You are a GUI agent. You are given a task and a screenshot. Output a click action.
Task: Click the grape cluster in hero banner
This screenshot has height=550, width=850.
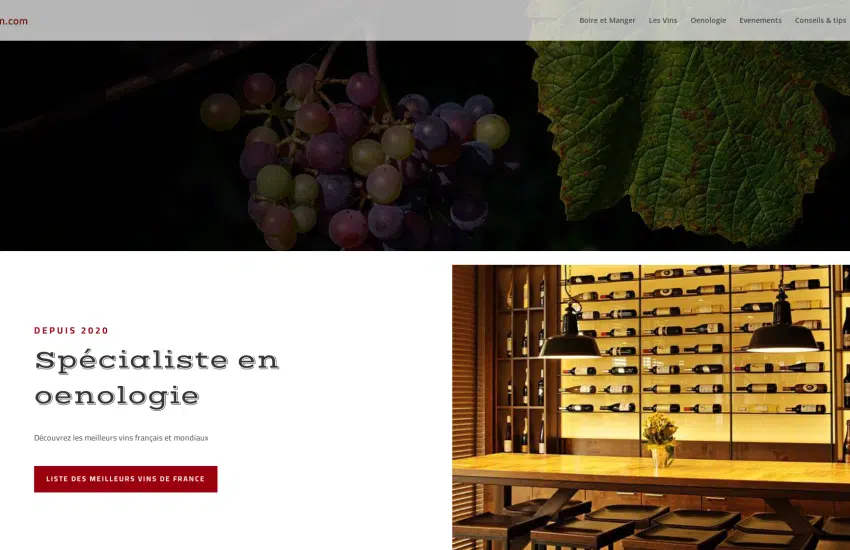tap(355, 157)
